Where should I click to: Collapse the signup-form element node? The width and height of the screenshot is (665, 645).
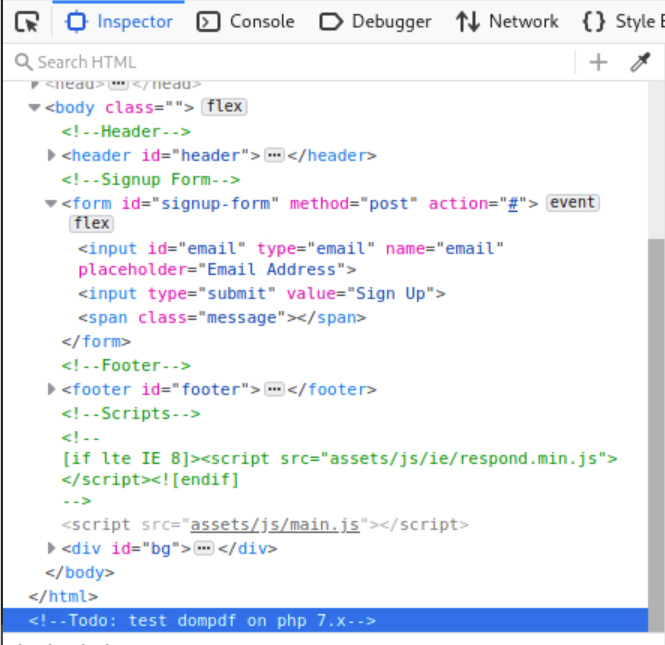(51, 204)
